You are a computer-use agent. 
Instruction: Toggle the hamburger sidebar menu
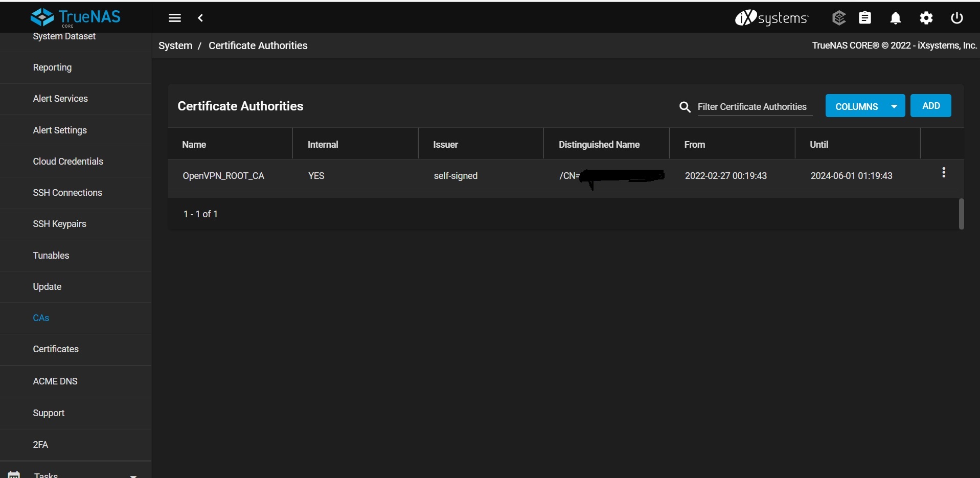174,18
